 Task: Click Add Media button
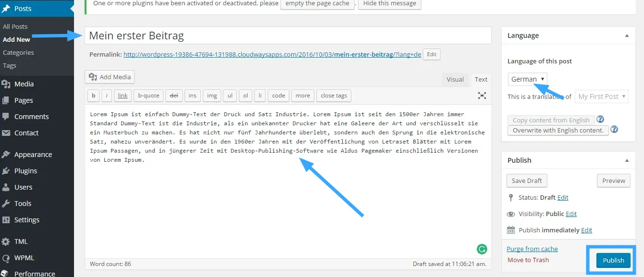click(x=110, y=77)
